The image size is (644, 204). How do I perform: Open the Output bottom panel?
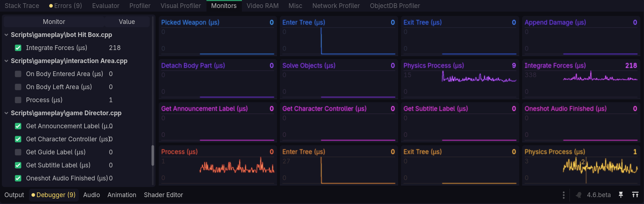pos(14,195)
